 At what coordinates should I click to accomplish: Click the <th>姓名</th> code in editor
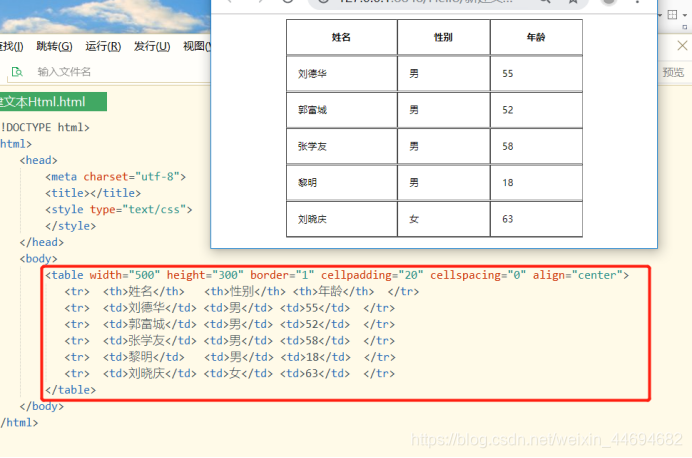click(x=144, y=291)
